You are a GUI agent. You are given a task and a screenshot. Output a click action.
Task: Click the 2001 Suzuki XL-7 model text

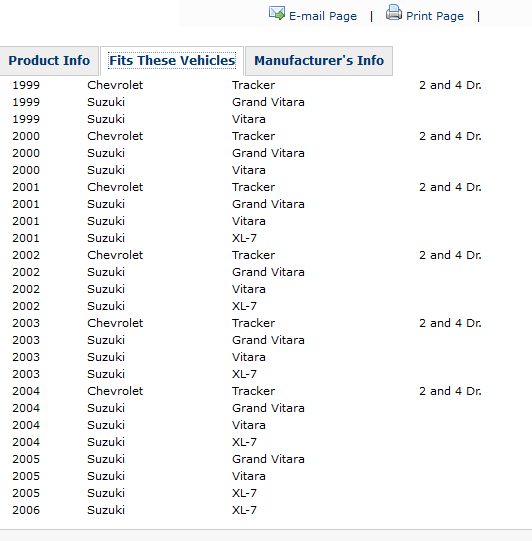(244, 238)
